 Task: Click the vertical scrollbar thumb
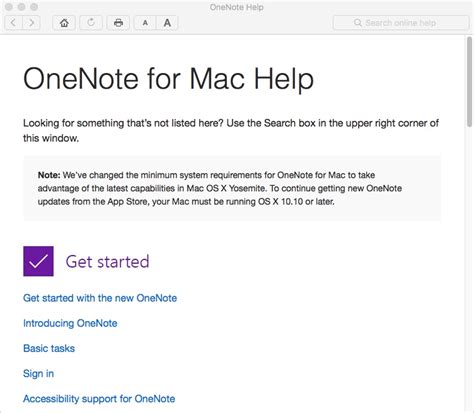tap(470, 82)
